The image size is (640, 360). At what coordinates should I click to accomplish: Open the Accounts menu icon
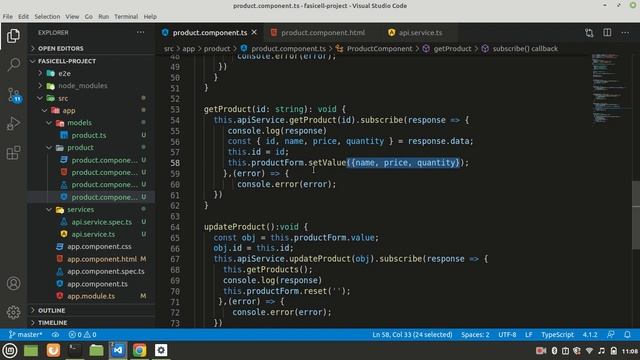[x=13, y=283]
